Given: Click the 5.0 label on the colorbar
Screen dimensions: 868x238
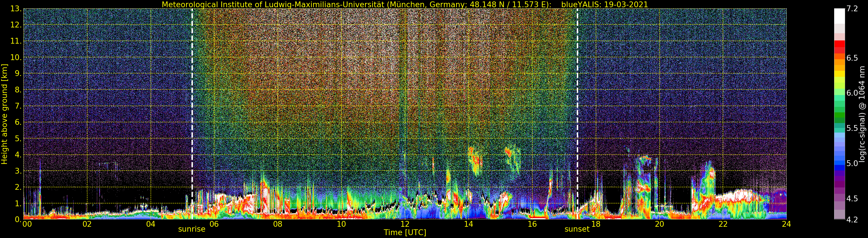Looking at the screenshot, I should 852,163.
